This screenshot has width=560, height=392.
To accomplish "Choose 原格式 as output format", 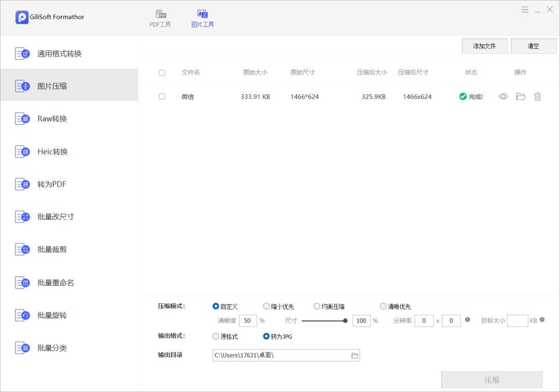I will [x=216, y=337].
